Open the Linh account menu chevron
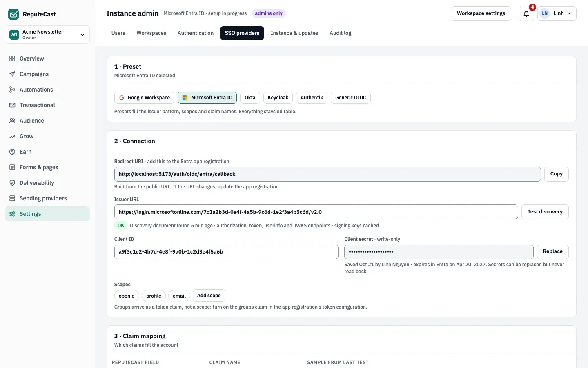 tap(570, 13)
